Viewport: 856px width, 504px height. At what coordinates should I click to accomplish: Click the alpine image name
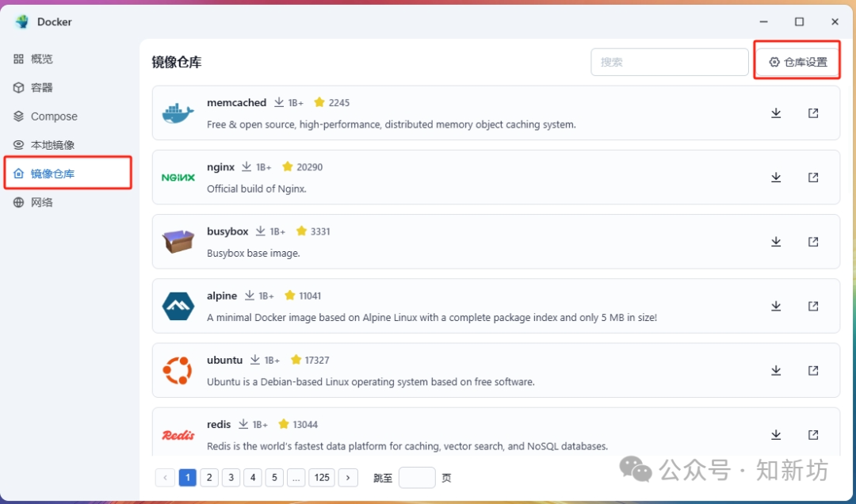222,296
